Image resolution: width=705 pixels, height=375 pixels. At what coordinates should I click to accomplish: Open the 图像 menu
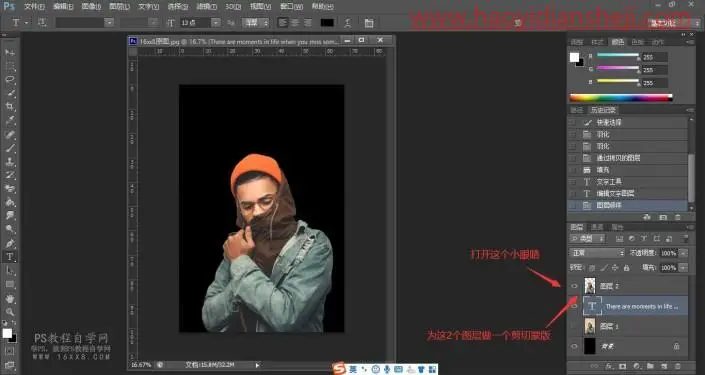tap(91, 7)
